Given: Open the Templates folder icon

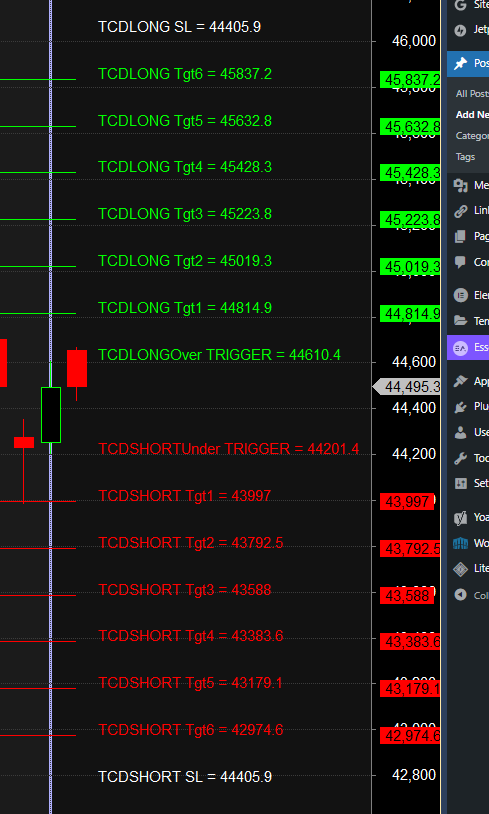Looking at the screenshot, I should (x=460, y=321).
